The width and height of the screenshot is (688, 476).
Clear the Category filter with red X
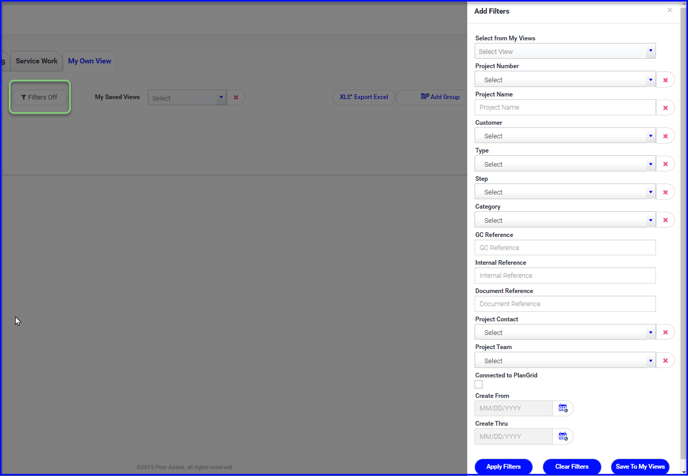[665, 220]
